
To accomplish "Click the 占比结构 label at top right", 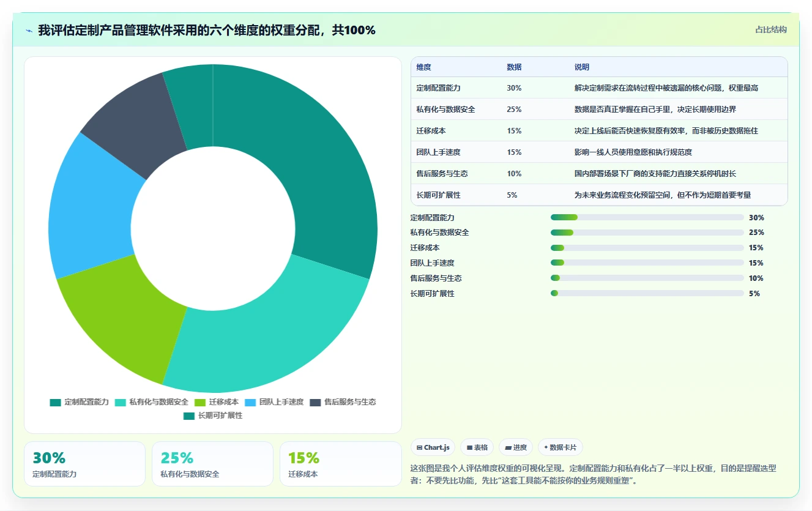I will 771,29.
